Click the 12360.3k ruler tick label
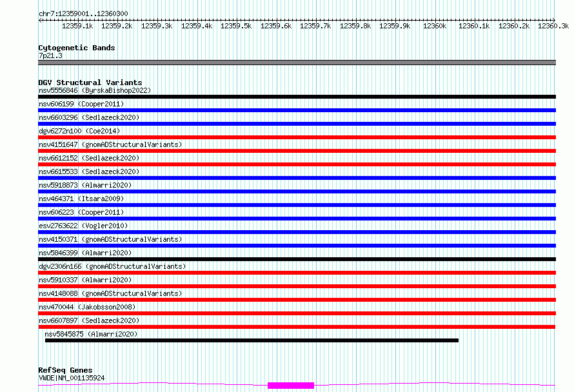Image resolution: width=574 pixels, height=392 pixels. click(553, 26)
